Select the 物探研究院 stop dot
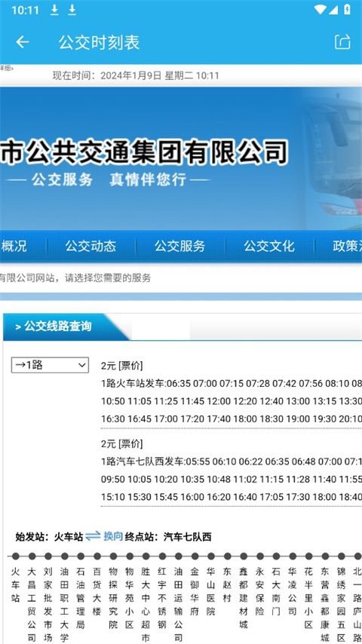This screenshot has width=362, height=644. [x=113, y=557]
